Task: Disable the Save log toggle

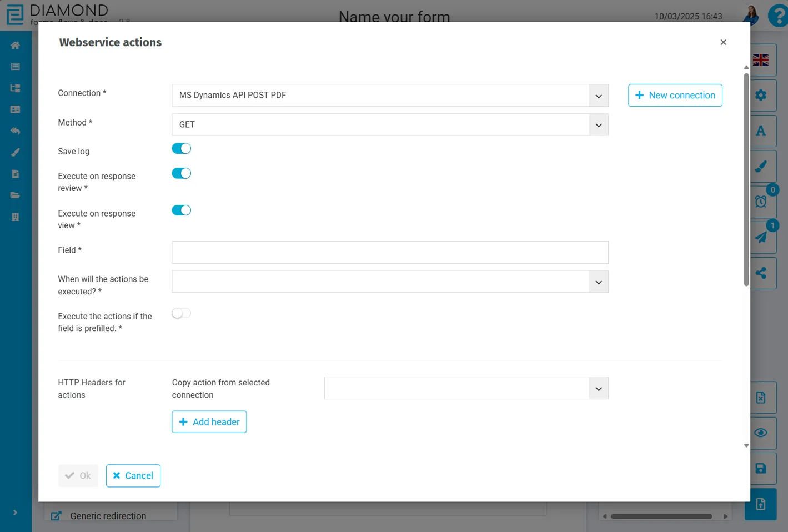Action: 181,148
